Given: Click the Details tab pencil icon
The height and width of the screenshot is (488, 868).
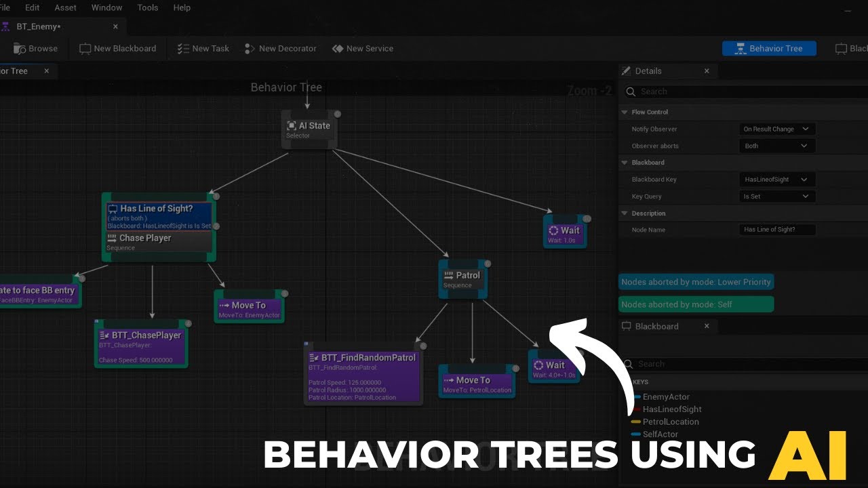Looking at the screenshot, I should pyautogui.click(x=626, y=71).
